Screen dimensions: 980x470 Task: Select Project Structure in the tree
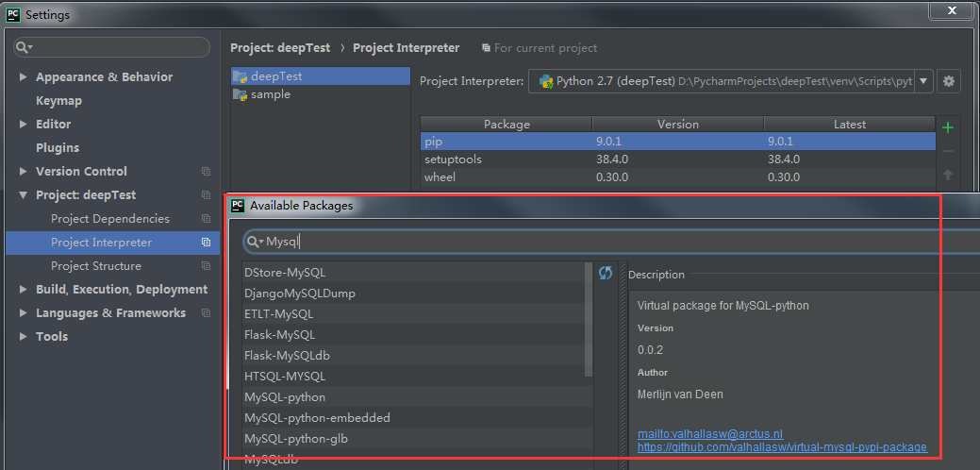coord(96,266)
